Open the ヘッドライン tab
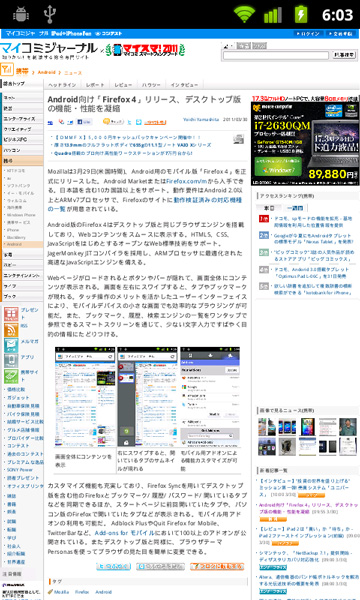 pos(62,85)
